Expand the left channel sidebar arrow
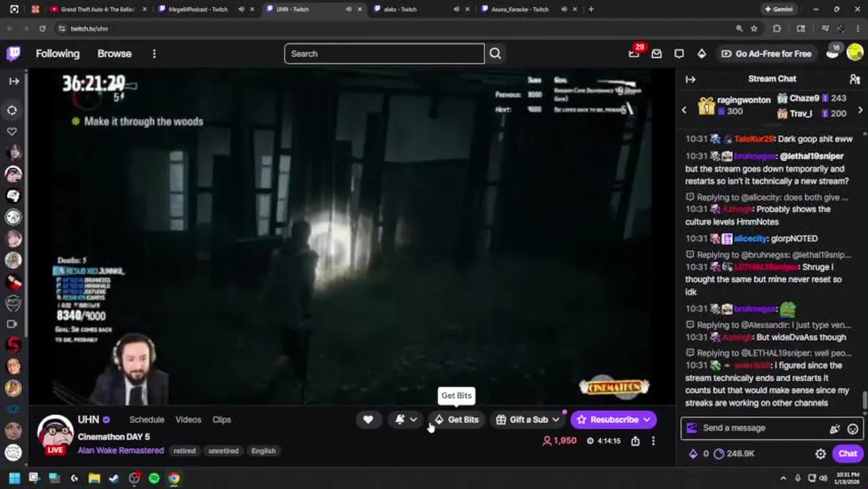 coord(14,81)
